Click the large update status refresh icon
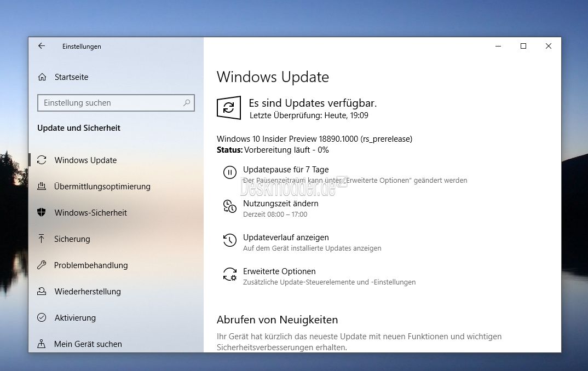588x371 pixels. pyautogui.click(x=229, y=108)
